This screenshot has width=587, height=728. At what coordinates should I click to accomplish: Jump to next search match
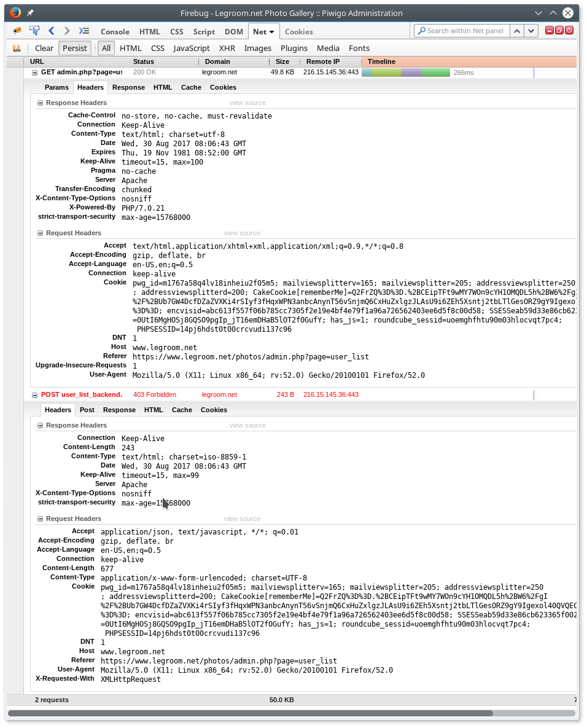[531, 31]
